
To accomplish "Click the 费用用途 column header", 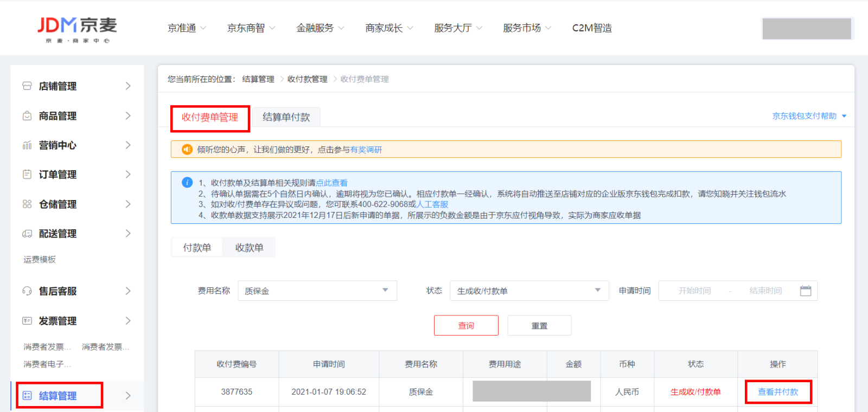I will (505, 364).
